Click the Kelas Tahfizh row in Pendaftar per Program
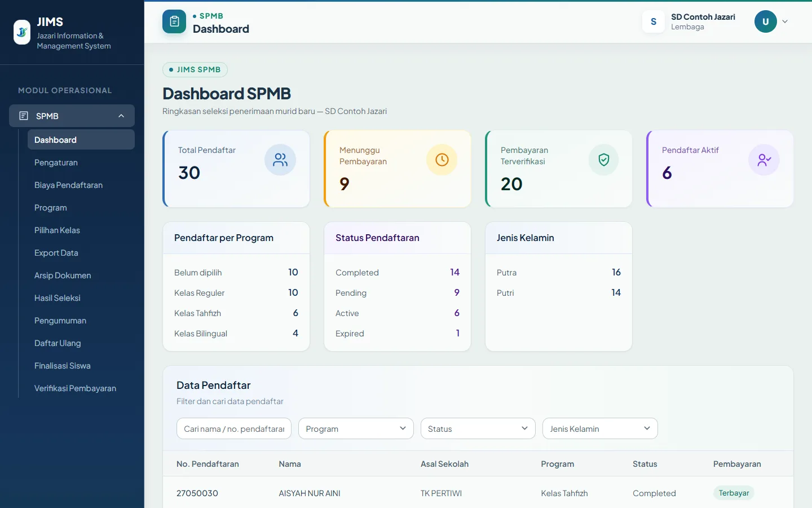The width and height of the screenshot is (812, 508). tap(236, 313)
